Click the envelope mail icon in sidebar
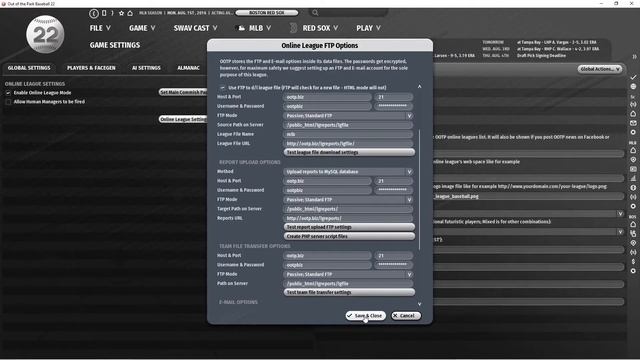Viewport: 640px width, 360px height. [x=633, y=123]
